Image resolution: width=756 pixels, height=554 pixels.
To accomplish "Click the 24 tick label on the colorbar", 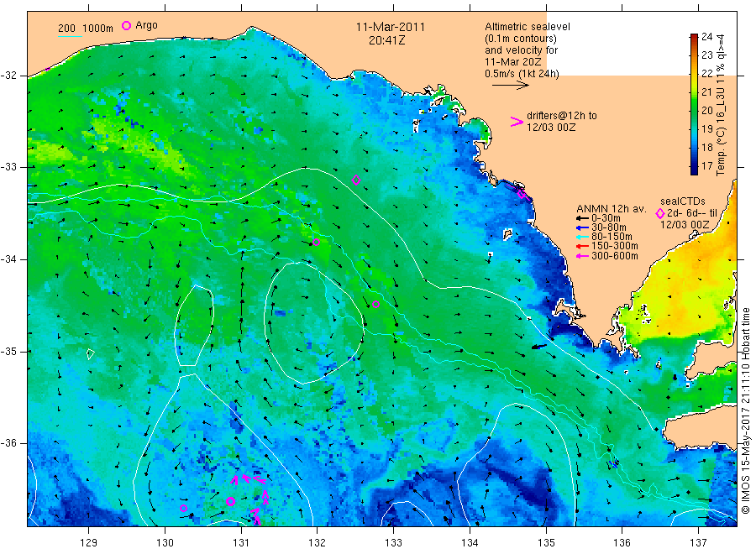I will 706,37.
